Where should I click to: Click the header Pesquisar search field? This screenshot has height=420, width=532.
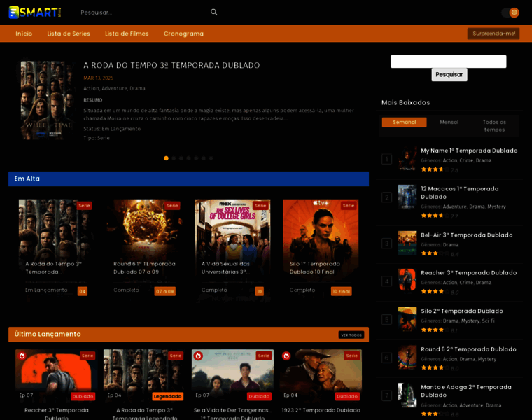click(x=143, y=13)
